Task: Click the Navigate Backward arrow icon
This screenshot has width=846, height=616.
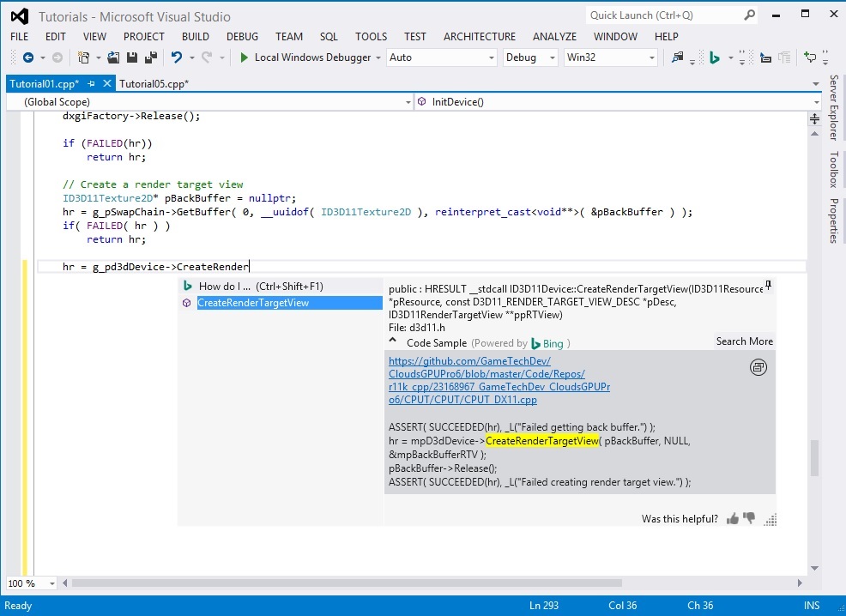Action: tap(27, 57)
